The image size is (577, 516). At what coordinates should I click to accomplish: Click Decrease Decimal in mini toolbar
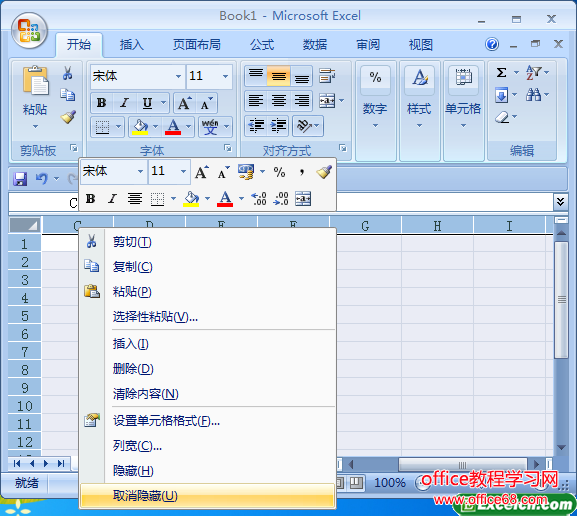click(282, 199)
